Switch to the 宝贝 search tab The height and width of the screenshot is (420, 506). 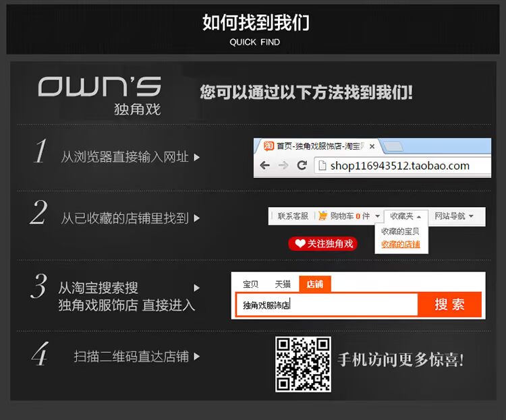(x=250, y=284)
